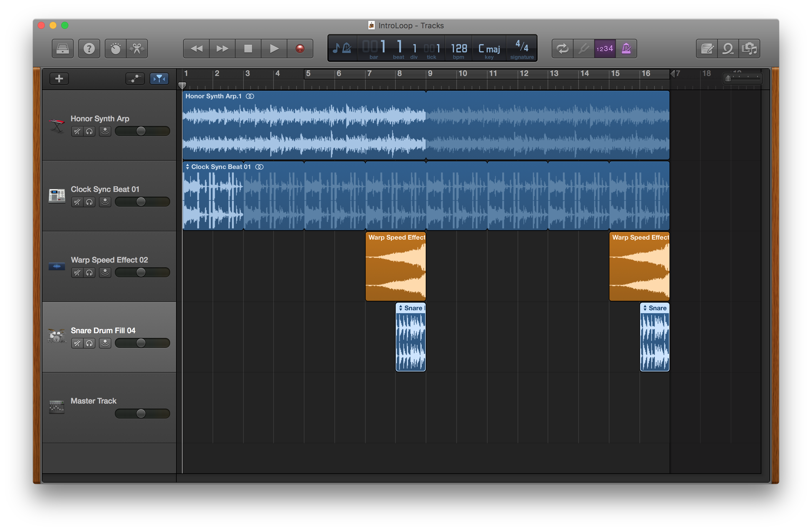Fast forward the playhead
Screen dimensions: 812x531
[x=222, y=49]
